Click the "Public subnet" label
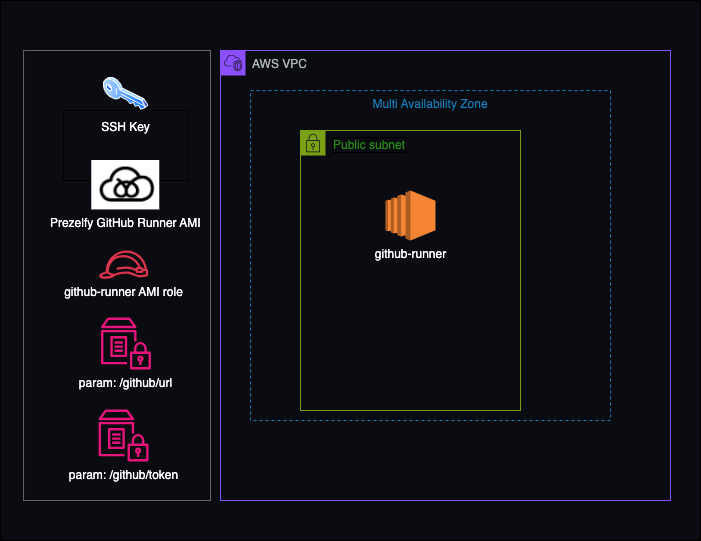 369,145
